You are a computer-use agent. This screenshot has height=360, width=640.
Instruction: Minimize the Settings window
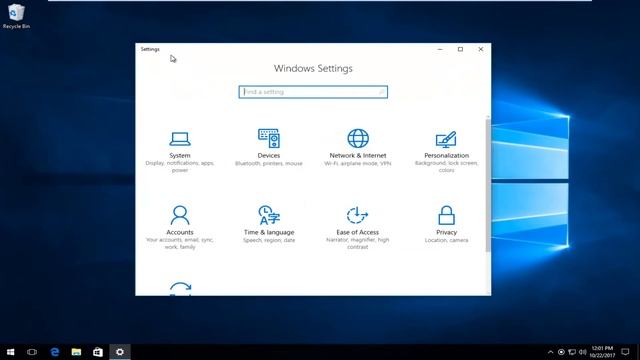[x=440, y=49]
